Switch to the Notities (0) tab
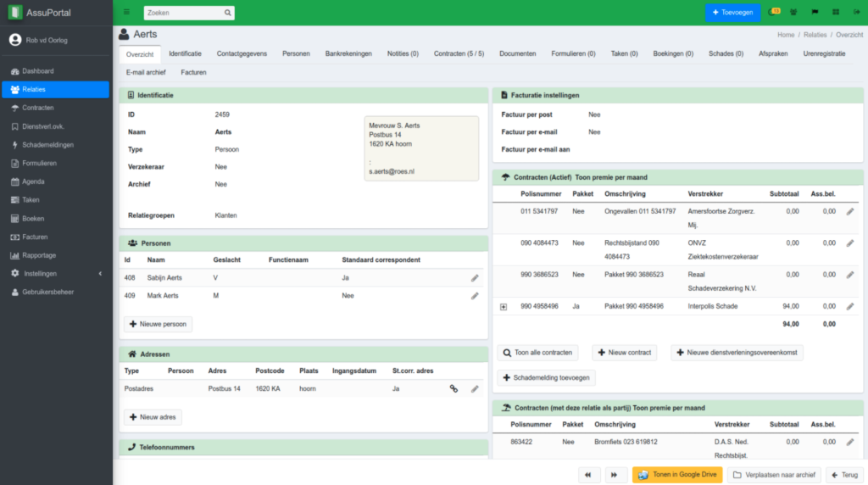Image resolution: width=868 pixels, height=485 pixels. pyautogui.click(x=403, y=53)
